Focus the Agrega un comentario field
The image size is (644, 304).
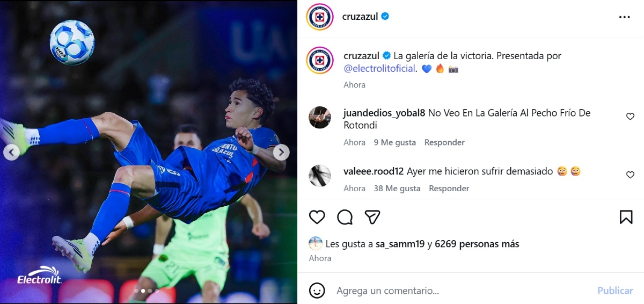tap(462, 291)
